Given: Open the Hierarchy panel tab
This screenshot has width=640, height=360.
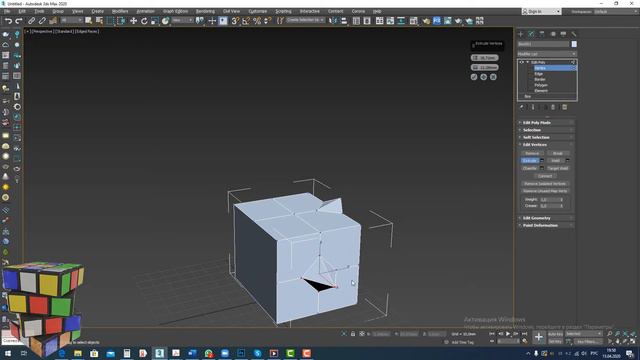Looking at the screenshot, I should [x=542, y=34].
